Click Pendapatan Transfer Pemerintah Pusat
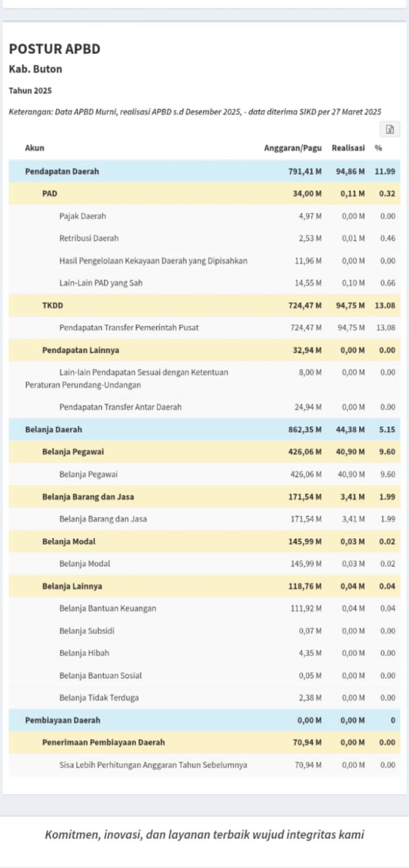This screenshot has height=868, width=409. pos(129,328)
